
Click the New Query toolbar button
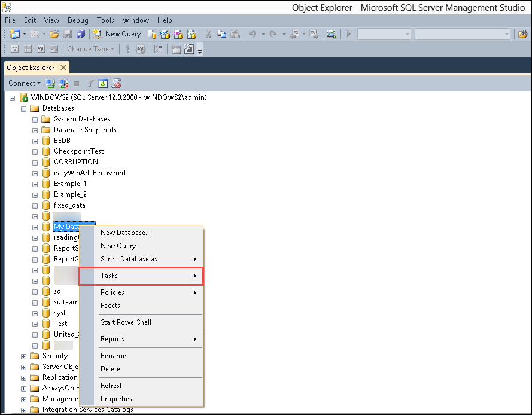[x=117, y=34]
